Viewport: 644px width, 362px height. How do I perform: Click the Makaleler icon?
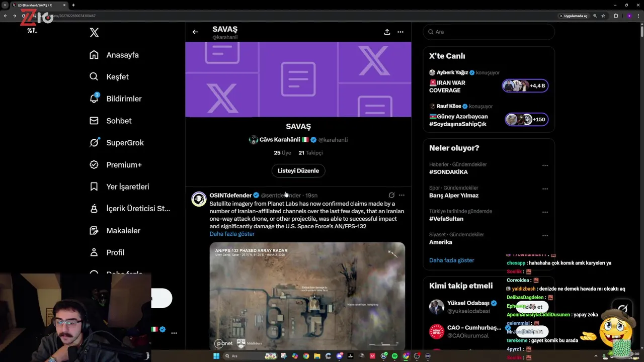point(94,230)
